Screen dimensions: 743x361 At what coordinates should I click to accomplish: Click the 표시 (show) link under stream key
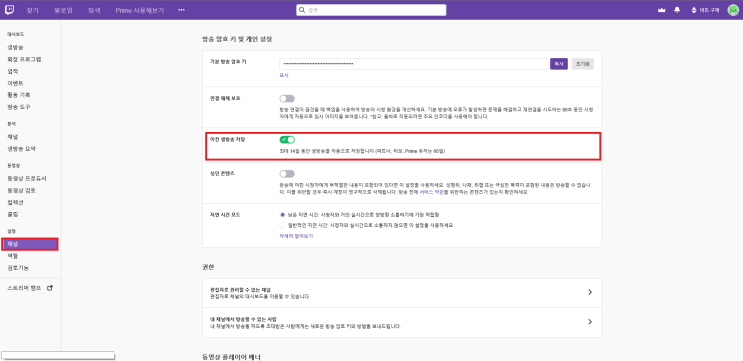click(x=283, y=75)
